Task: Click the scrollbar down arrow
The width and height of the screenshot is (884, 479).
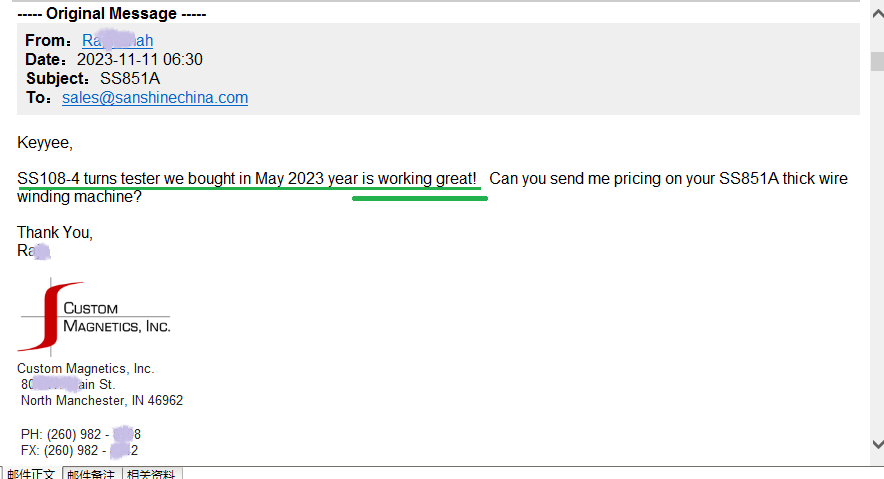Action: coord(877,444)
